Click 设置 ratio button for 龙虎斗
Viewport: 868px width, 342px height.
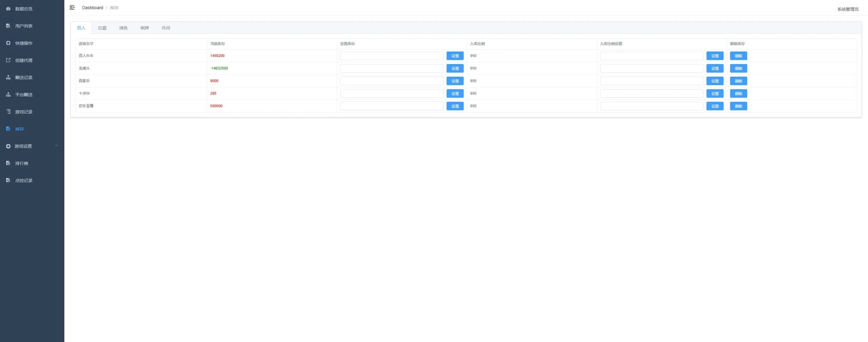click(x=715, y=68)
